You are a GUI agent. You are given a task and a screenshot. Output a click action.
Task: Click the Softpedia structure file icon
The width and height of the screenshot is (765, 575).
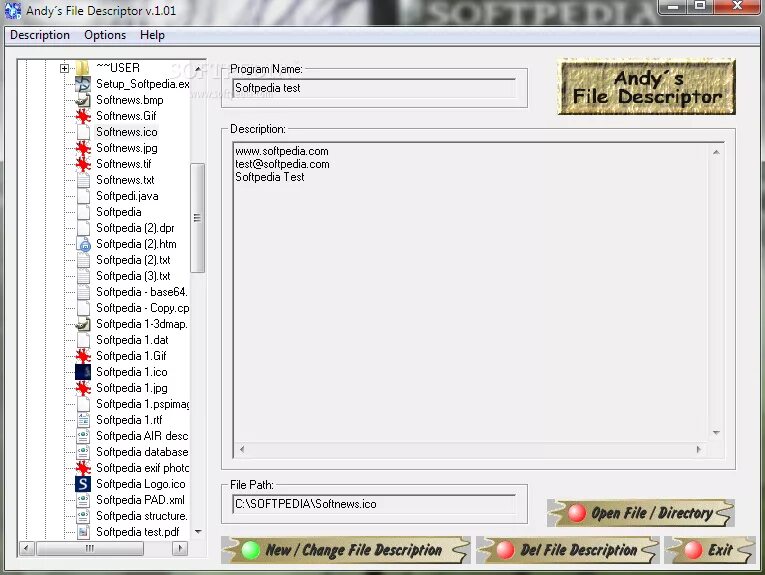(x=83, y=516)
